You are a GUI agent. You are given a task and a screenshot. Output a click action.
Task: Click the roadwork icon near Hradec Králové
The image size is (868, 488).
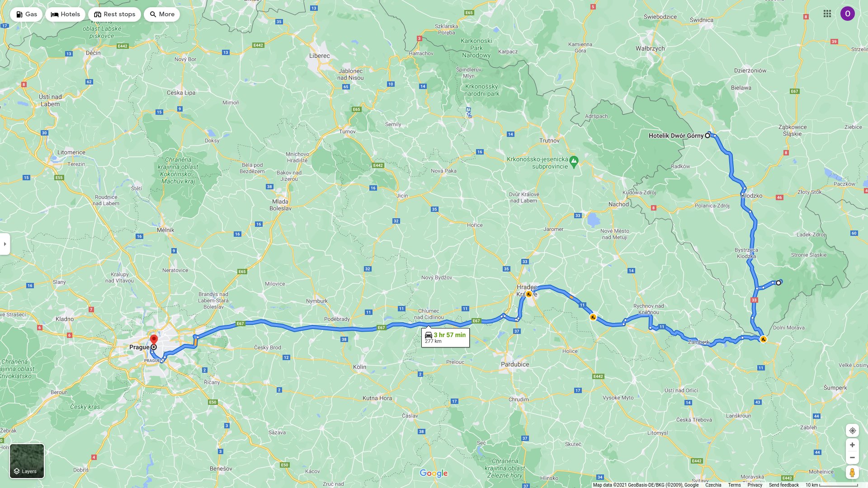(x=528, y=294)
